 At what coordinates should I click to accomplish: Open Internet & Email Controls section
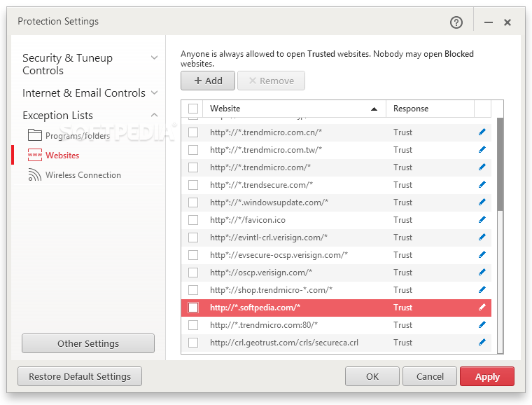[x=84, y=93]
